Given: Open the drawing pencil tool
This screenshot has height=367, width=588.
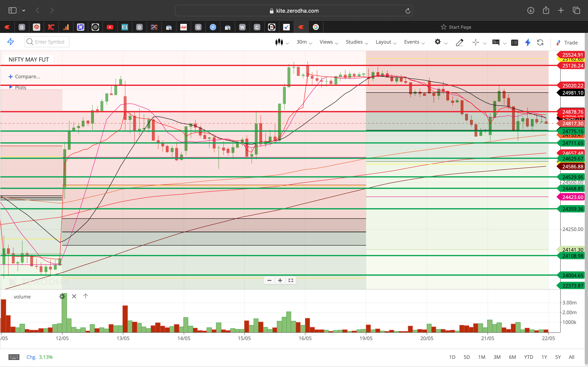Looking at the screenshot, I should coord(460,43).
